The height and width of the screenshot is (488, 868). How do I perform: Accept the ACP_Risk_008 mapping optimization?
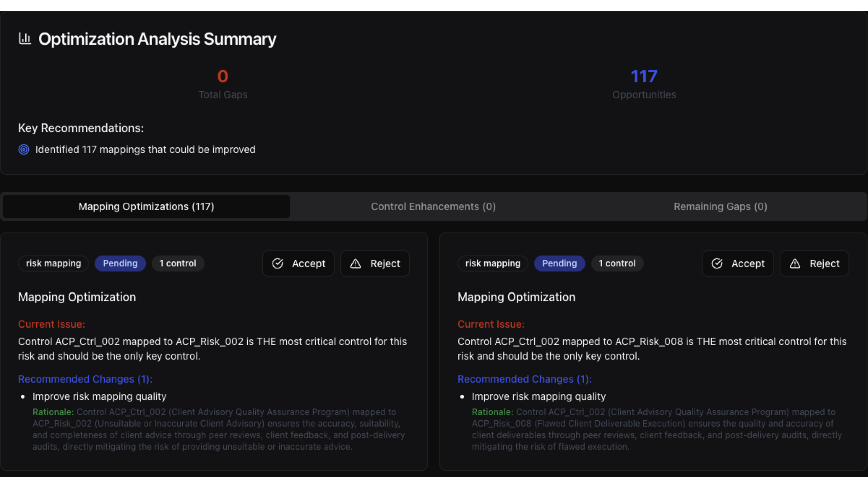click(x=737, y=263)
